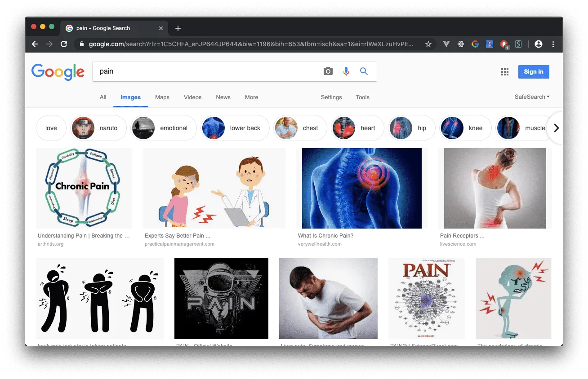Click the Sign in button
This screenshot has width=588, height=379.
point(534,72)
